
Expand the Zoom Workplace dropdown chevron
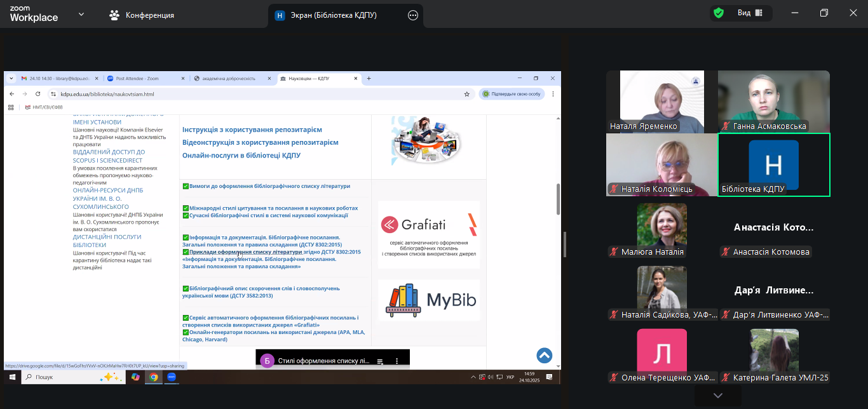[x=81, y=15]
